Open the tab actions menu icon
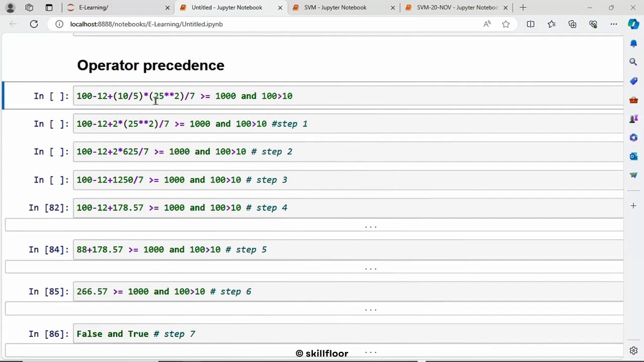 click(x=49, y=8)
